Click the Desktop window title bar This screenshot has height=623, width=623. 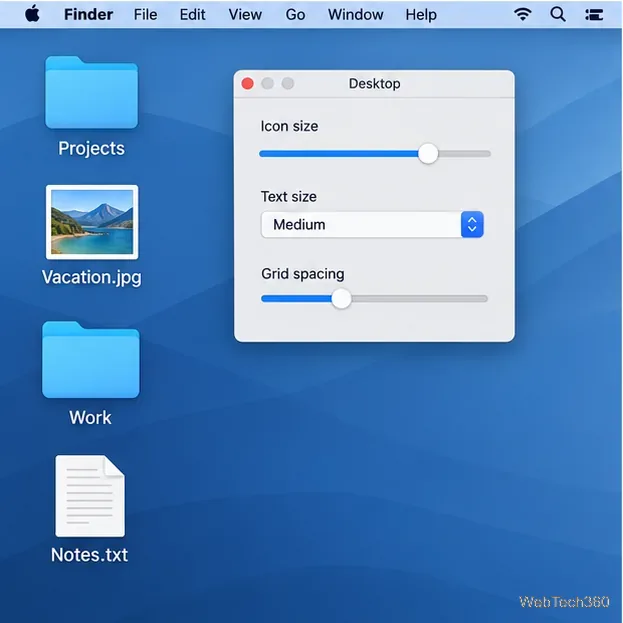(x=374, y=84)
